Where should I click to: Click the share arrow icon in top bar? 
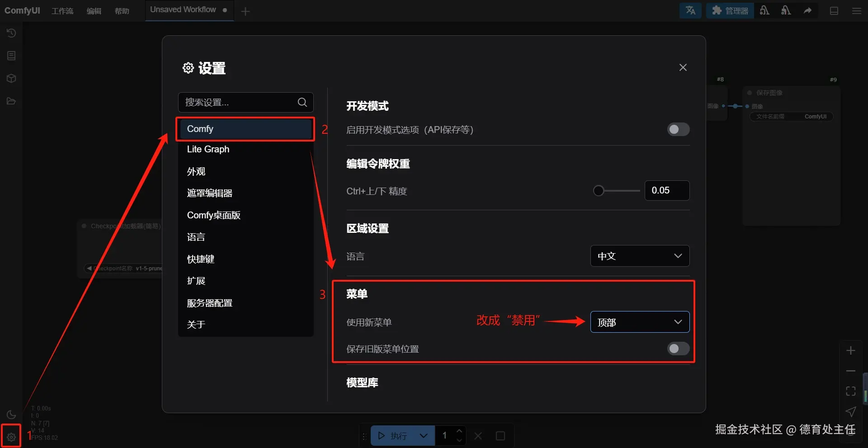click(x=807, y=10)
